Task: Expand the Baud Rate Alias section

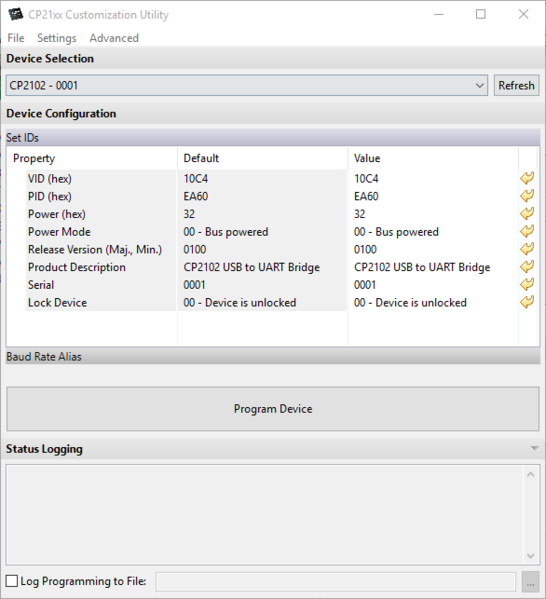Action: pos(273,356)
